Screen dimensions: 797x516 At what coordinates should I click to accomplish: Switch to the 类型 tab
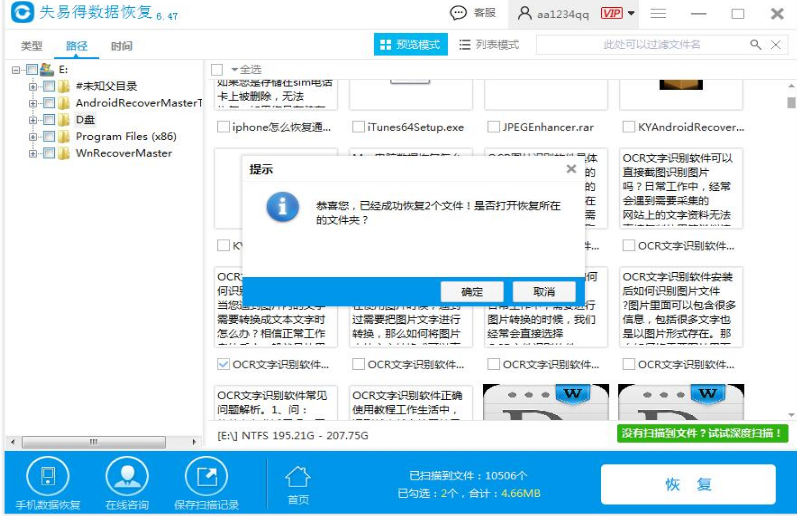click(x=32, y=46)
